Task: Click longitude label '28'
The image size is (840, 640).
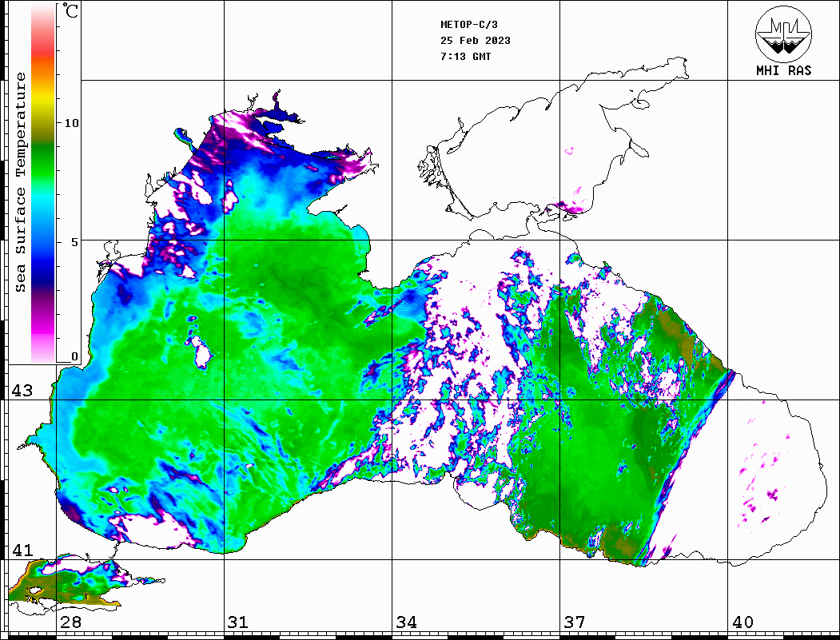Action: [71, 622]
